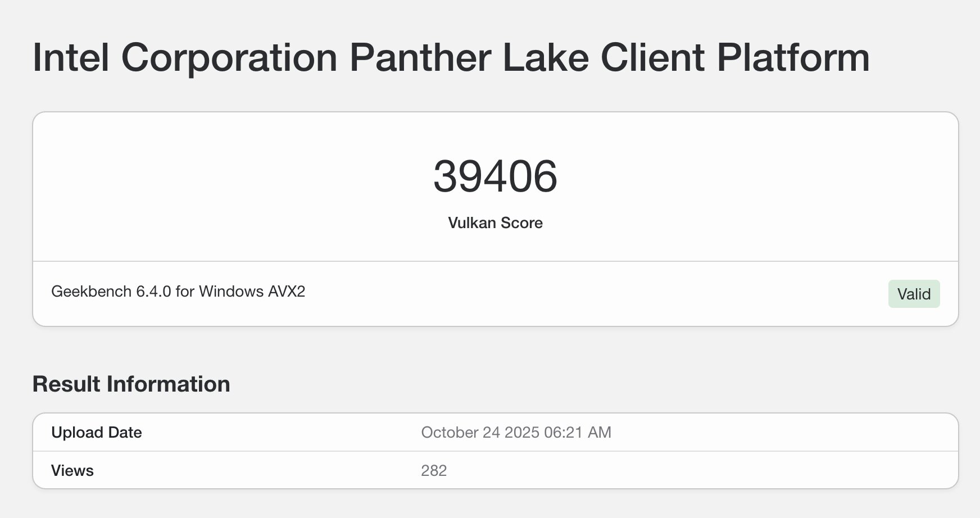Select the Vulkan Score label
This screenshot has height=518, width=980.
coord(495,223)
